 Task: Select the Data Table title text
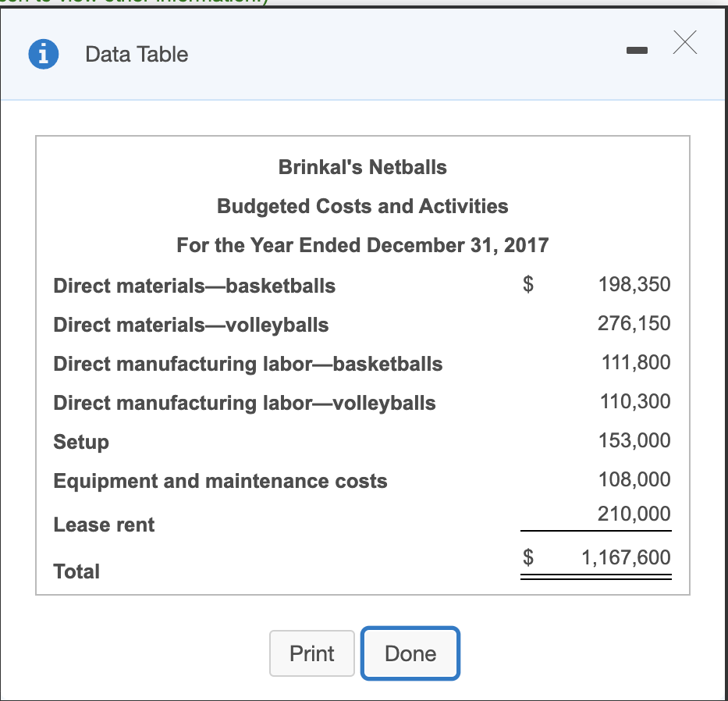pyautogui.click(x=137, y=54)
